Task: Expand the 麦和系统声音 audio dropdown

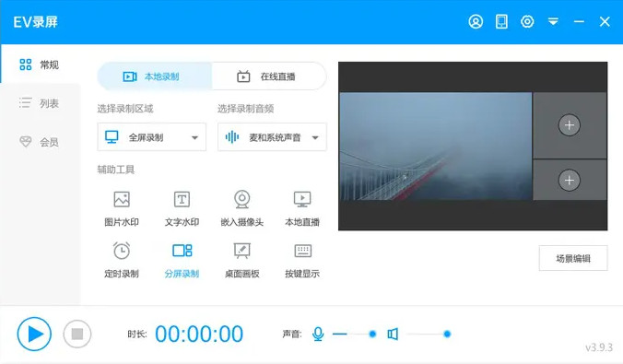Action: (x=272, y=137)
